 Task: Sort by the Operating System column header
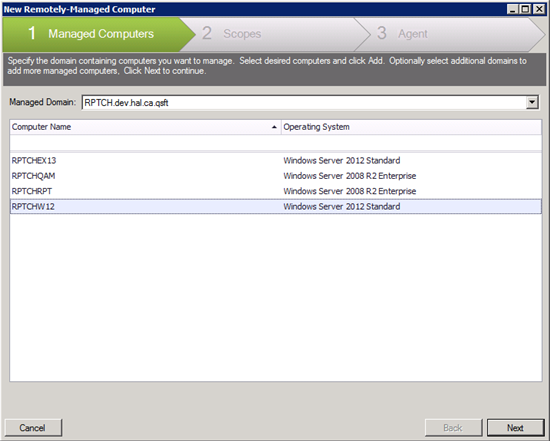click(411, 127)
